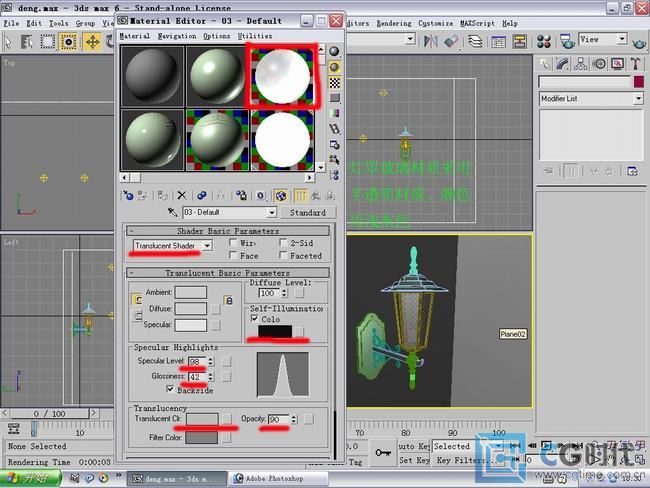650x488 pixels.
Task: Toggle checkered Background icon for sample slot
Action: point(335,83)
